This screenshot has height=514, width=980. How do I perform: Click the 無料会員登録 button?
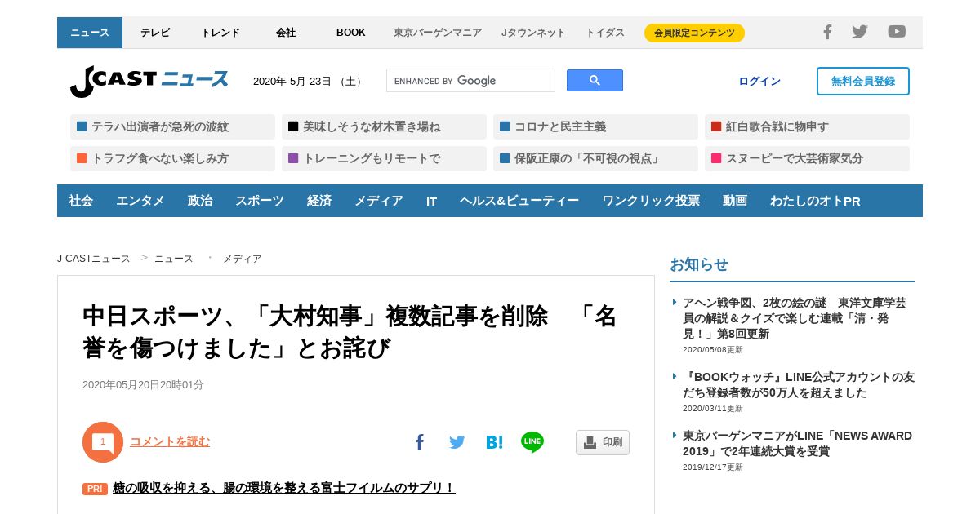pos(863,81)
